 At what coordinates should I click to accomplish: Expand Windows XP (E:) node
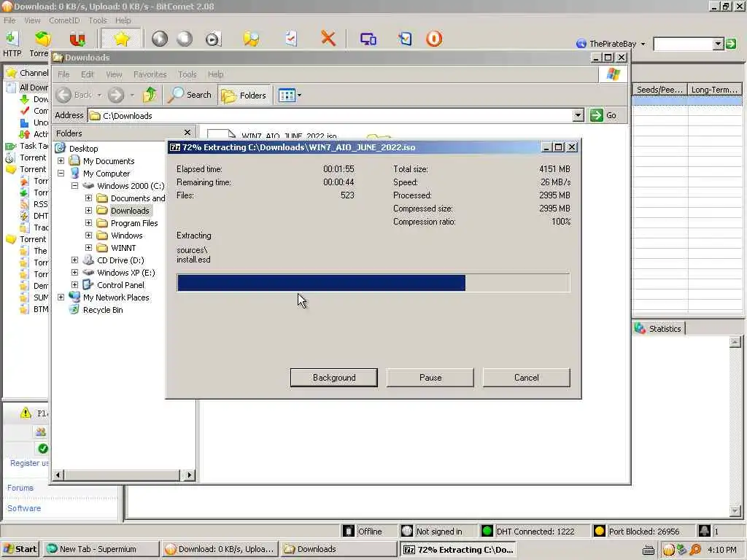tap(75, 273)
